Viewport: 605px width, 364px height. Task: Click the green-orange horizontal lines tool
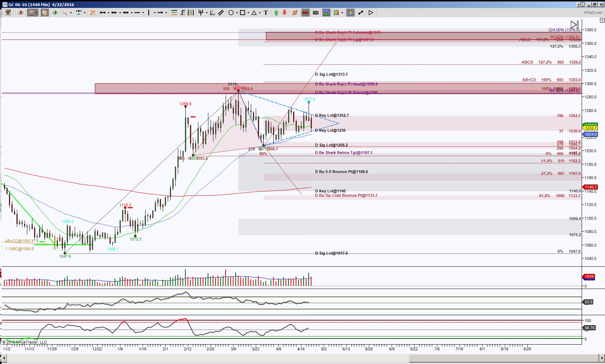[174, 13]
